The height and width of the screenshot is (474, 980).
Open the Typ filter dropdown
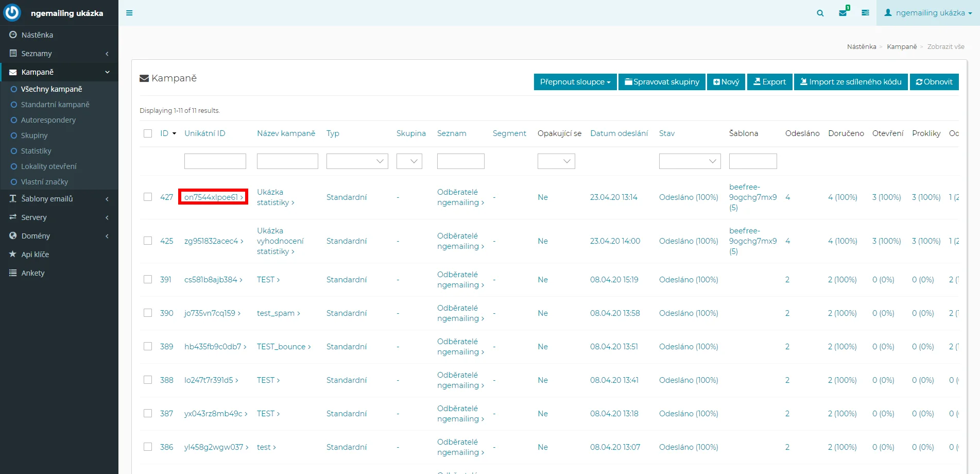pos(357,161)
